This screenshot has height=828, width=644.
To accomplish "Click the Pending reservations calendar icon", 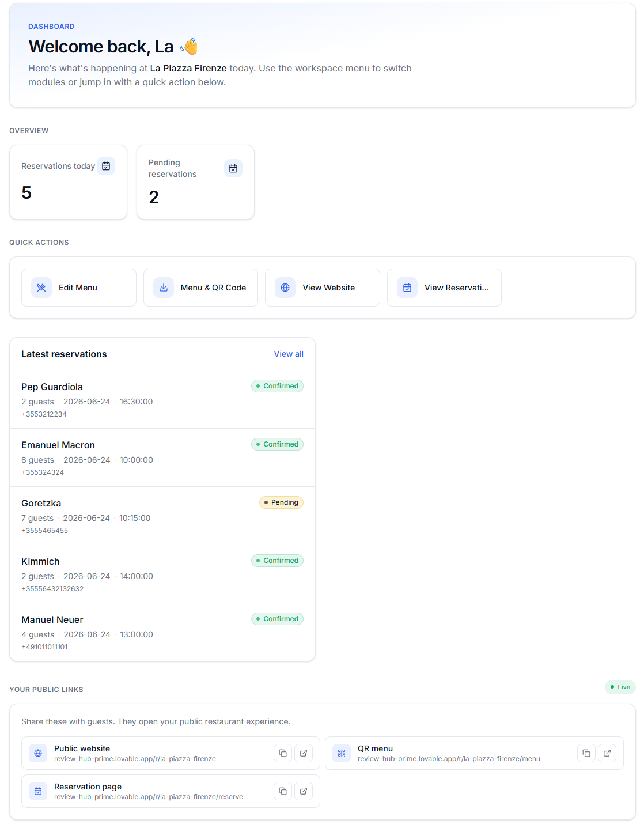I will [233, 168].
